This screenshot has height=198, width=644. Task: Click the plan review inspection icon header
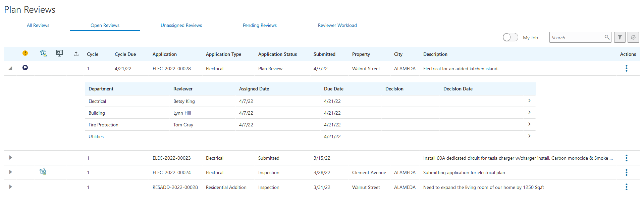43,53
